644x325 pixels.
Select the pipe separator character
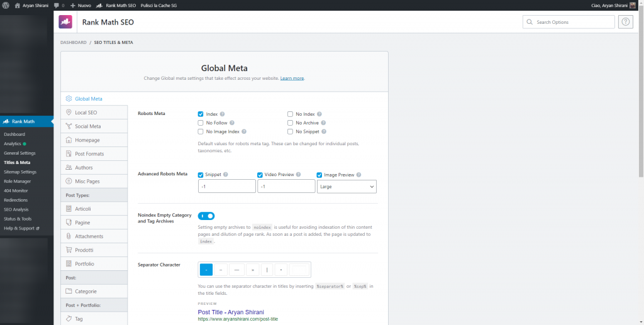267,270
